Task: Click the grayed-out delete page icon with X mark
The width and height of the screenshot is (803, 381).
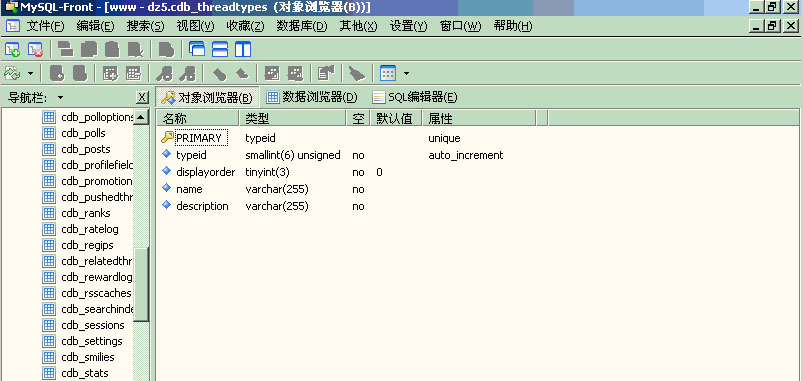Action: click(135, 50)
